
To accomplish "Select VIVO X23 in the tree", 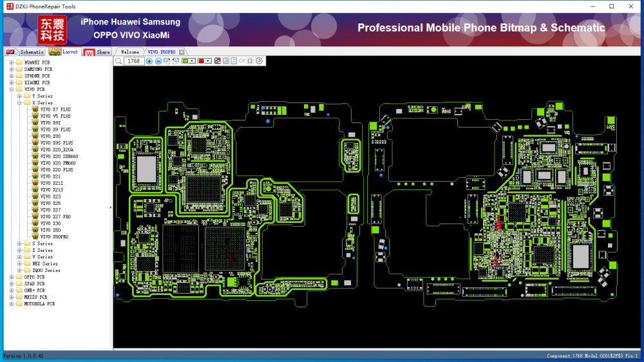I will point(50,196).
